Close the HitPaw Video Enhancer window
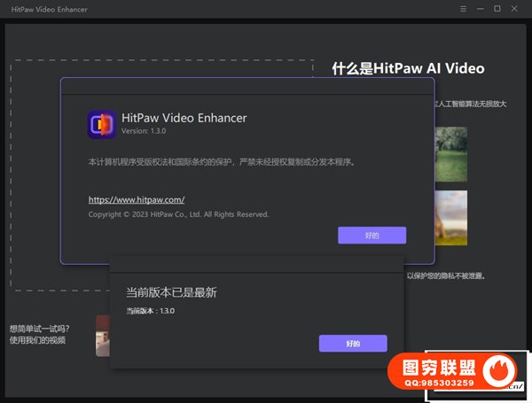This screenshot has width=532, height=403. [515, 9]
